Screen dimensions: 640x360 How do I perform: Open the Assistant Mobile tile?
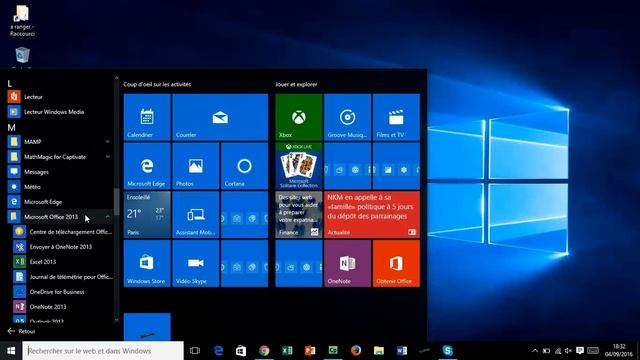coord(196,214)
